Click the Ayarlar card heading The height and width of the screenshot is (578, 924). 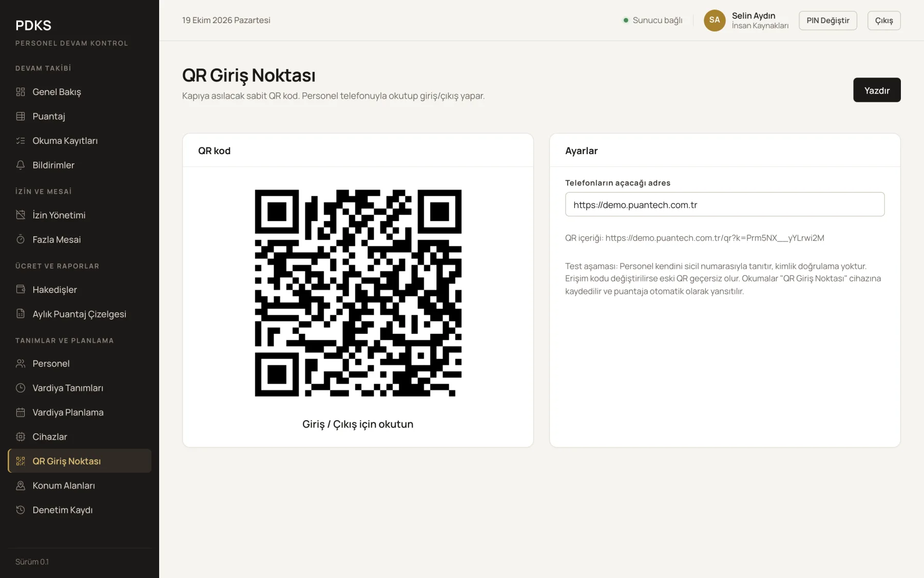pos(581,151)
